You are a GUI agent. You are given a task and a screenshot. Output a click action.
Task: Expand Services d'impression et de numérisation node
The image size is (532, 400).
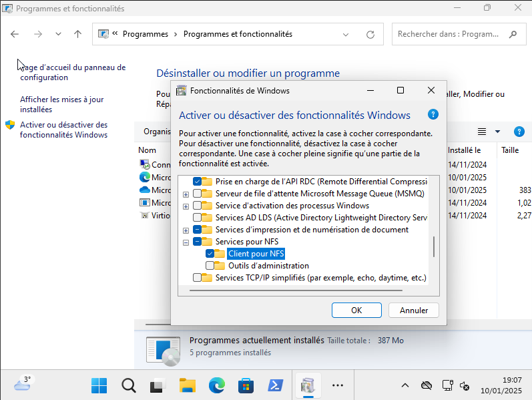coord(186,230)
